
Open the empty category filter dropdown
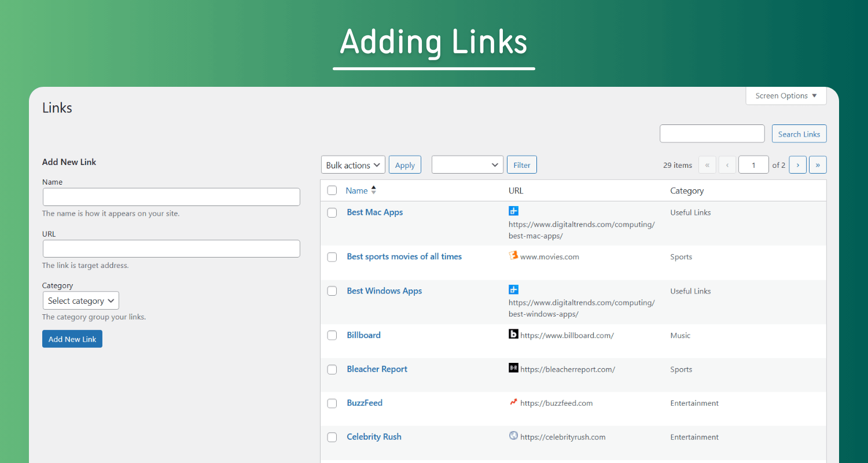(x=468, y=165)
